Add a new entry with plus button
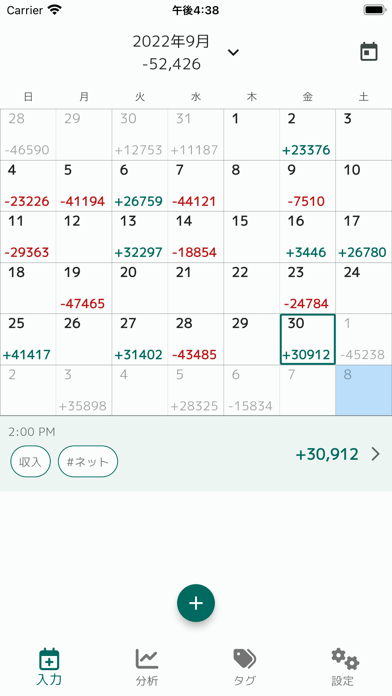 pos(196,603)
